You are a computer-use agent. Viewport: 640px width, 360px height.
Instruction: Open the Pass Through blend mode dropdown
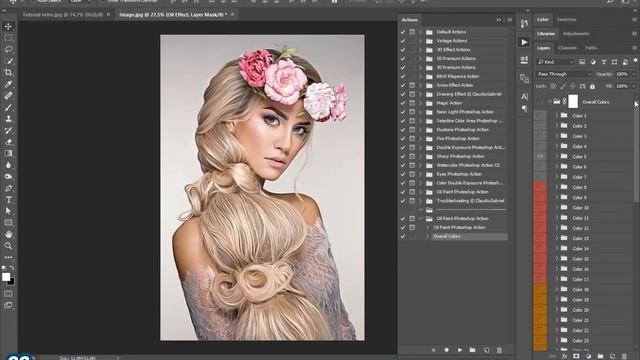point(564,74)
